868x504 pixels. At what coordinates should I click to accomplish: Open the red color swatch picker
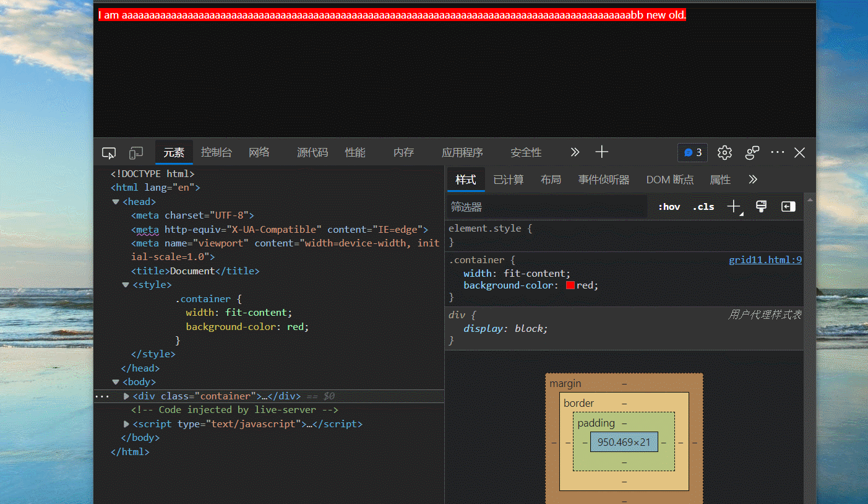coord(570,285)
